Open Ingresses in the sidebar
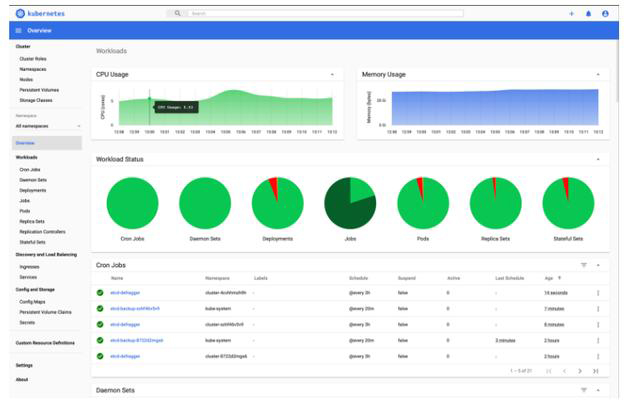The height and width of the screenshot is (400, 640). pos(29,267)
